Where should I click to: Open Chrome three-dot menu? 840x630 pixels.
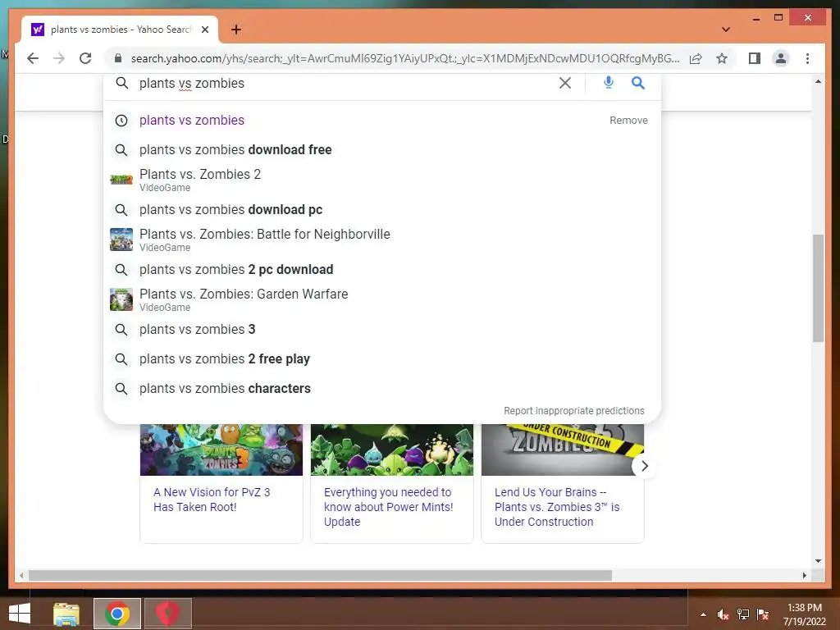click(x=807, y=58)
